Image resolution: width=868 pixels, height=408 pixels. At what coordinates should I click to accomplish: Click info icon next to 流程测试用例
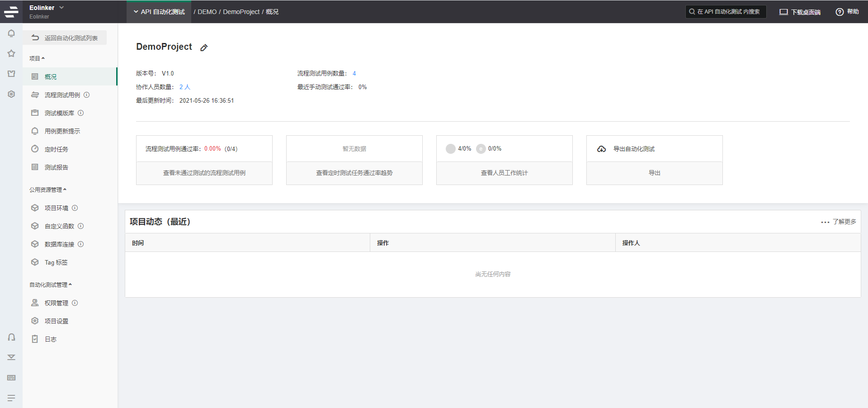pos(87,95)
